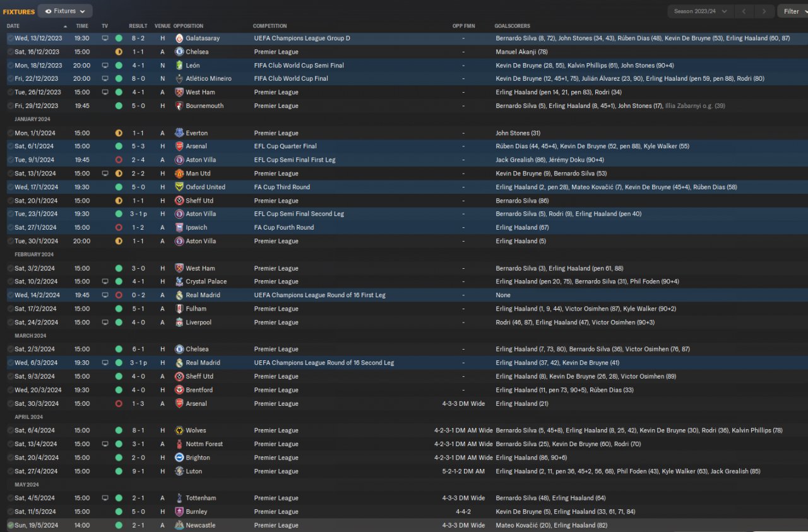Image resolution: width=808 pixels, height=532 pixels.
Task: Click the 8 - 2 result against Galatasaray
Action: 138,38
